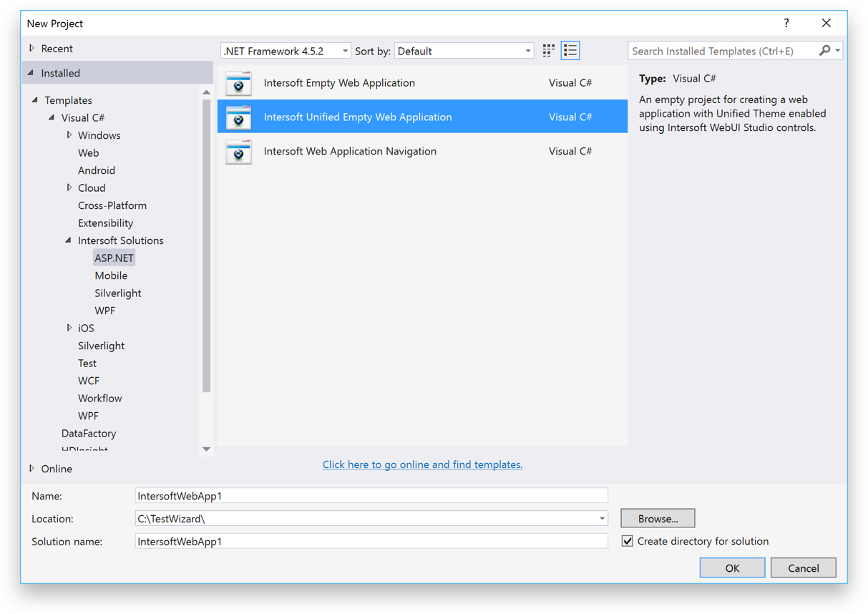Click the search magnifier icon
868x614 pixels.
pyautogui.click(x=824, y=51)
